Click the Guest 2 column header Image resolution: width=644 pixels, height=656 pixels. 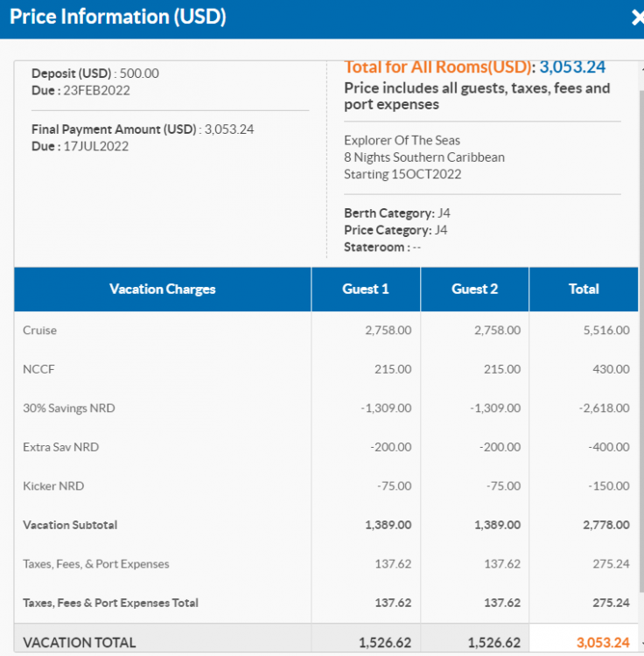pos(474,289)
